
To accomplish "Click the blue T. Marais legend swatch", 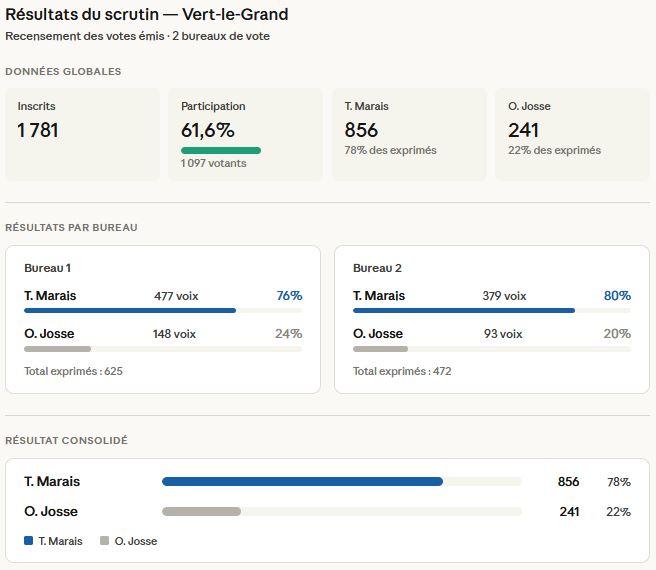I will click(x=28, y=541).
